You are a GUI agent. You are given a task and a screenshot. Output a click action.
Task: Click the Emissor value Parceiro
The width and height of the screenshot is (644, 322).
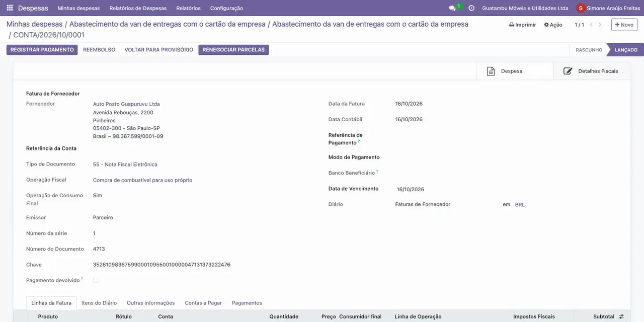[x=103, y=218]
